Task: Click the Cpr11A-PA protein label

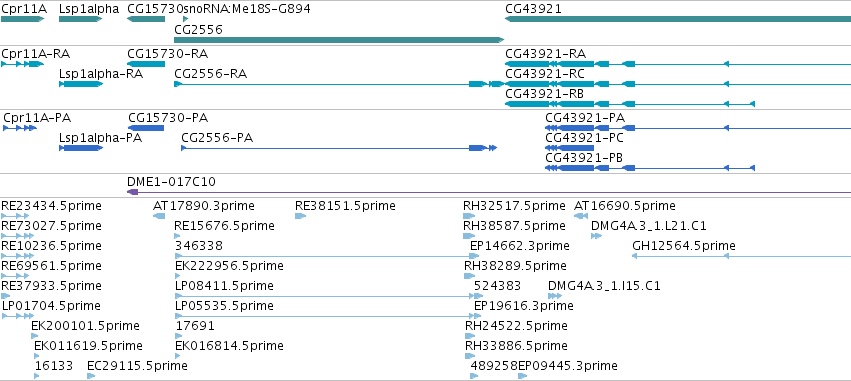Action: pos(37,118)
